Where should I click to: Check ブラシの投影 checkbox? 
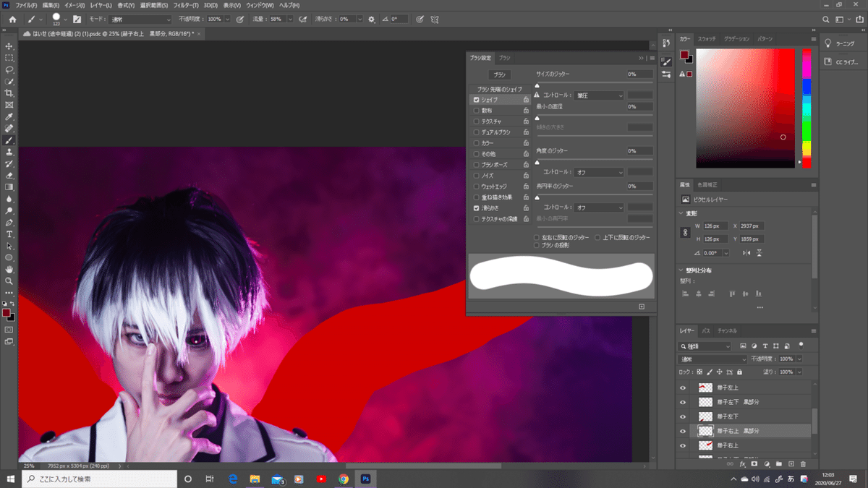pyautogui.click(x=536, y=245)
